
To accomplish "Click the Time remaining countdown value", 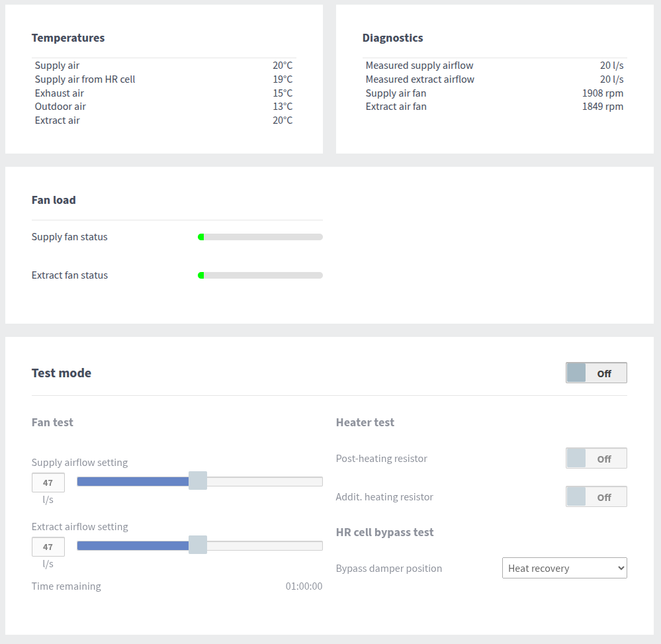I will (x=304, y=586).
